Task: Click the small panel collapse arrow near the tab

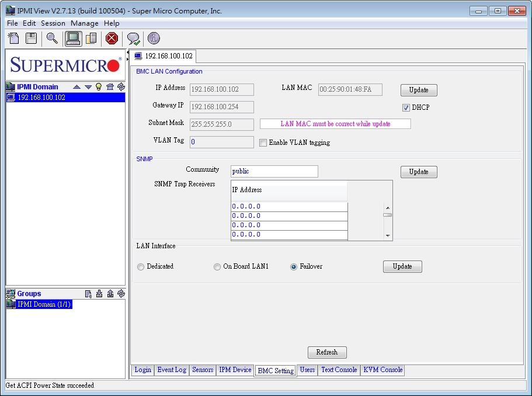Action: [x=128, y=52]
